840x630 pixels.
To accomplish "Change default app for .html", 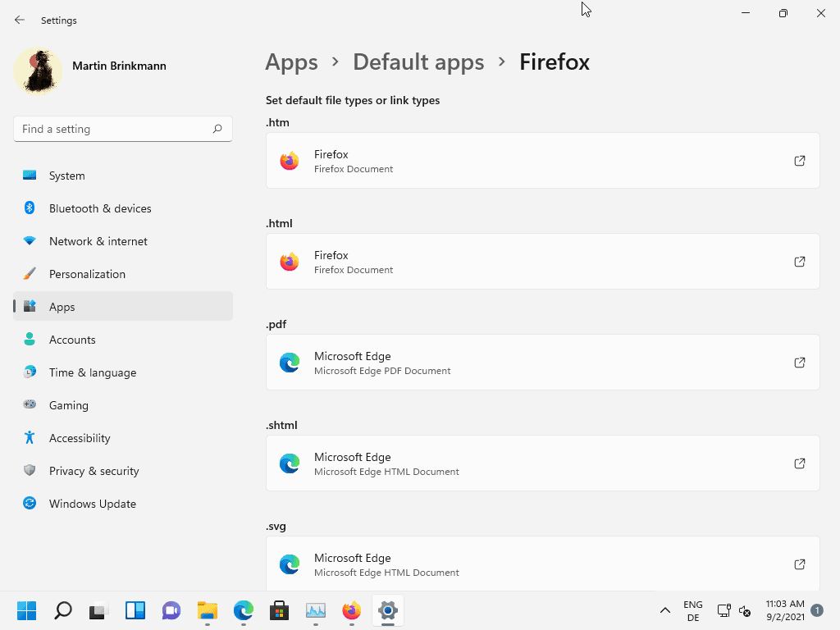I will pyautogui.click(x=543, y=262).
